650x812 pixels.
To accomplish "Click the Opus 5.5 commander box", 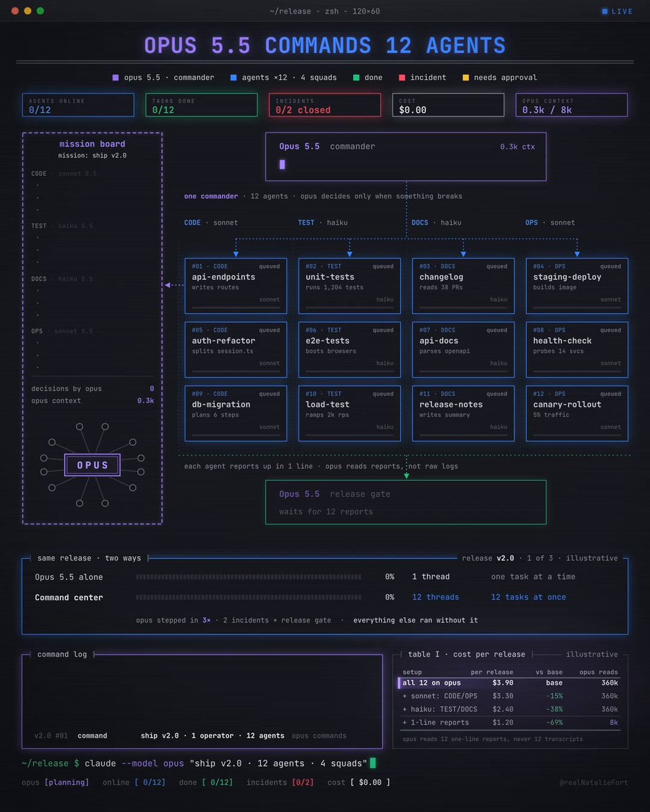I will pyautogui.click(x=406, y=156).
